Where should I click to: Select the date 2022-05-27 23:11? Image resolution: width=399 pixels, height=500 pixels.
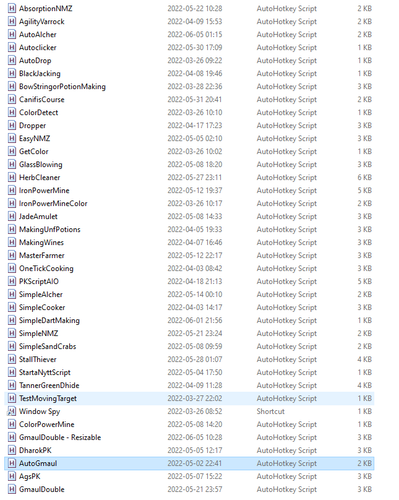[x=195, y=177]
